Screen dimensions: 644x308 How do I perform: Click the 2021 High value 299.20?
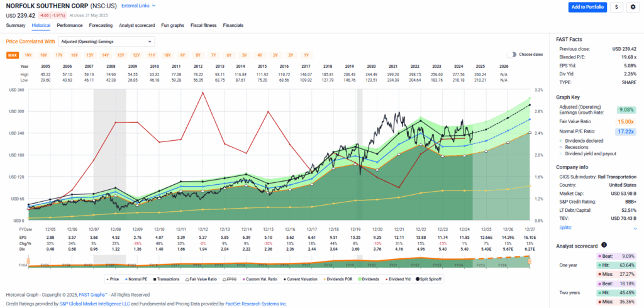click(x=394, y=75)
